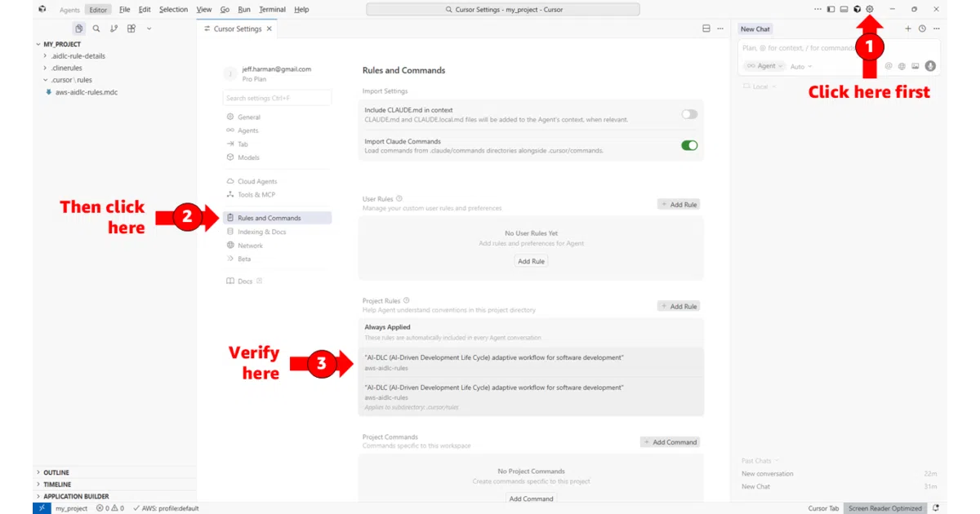Open the Agent mode dropdown in chat
This screenshot has height=514, width=980.
pos(764,66)
